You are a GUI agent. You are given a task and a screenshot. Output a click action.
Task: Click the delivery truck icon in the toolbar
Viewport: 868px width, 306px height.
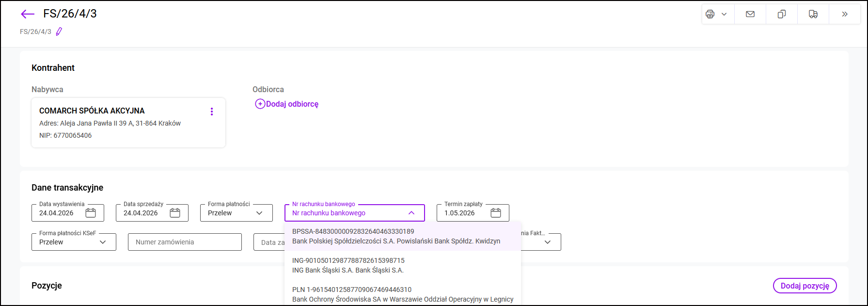(813, 14)
